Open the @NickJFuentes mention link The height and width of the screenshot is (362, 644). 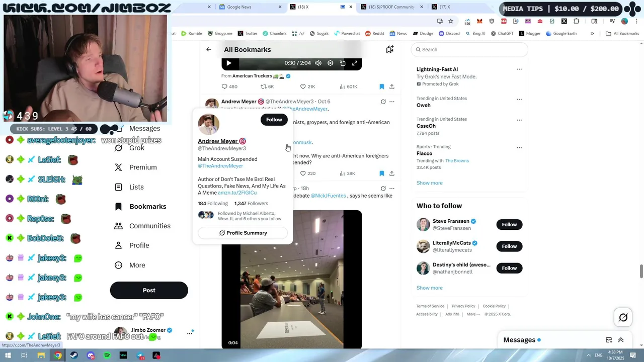328,196
